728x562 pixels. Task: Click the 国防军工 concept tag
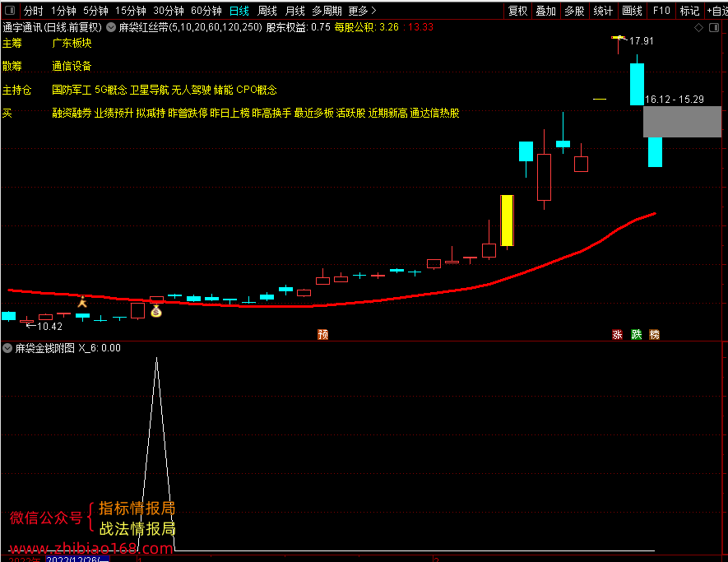(72, 90)
